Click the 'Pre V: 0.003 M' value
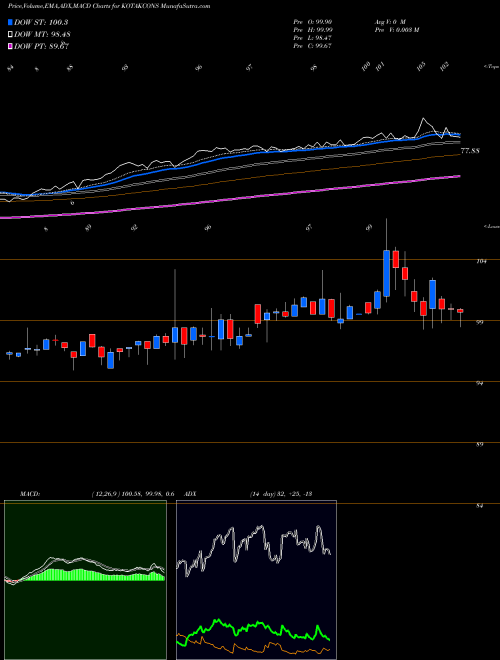Image resolution: width=500 pixels, height=660 pixels. [396, 30]
